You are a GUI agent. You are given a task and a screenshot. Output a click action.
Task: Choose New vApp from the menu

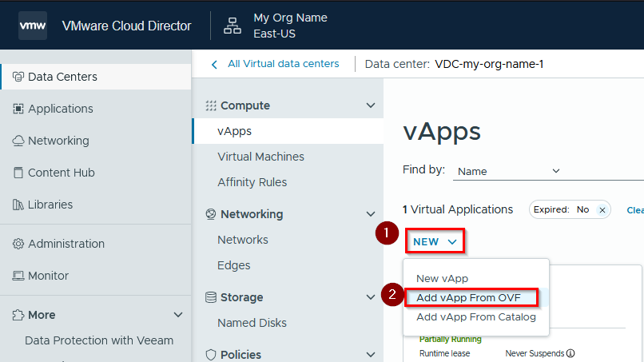(442, 279)
